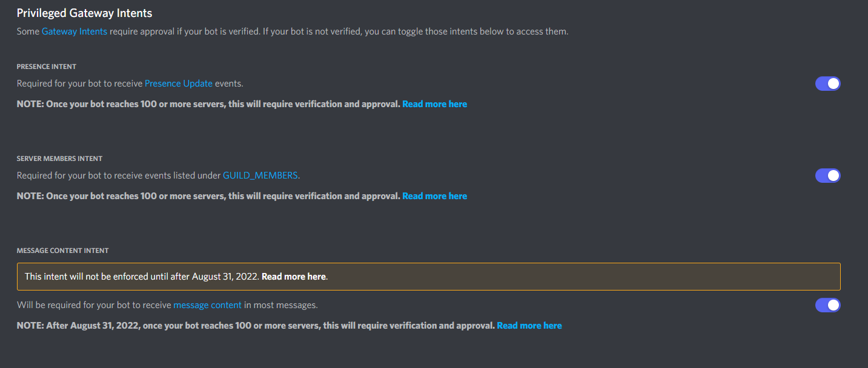
Task: Turn off the Server Members Intent switch
Action: [827, 176]
